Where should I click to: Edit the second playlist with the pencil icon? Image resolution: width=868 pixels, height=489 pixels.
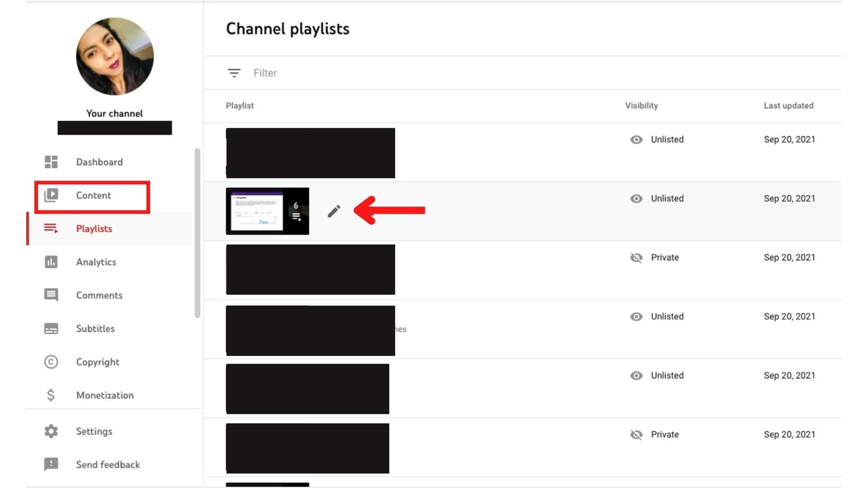pyautogui.click(x=334, y=211)
